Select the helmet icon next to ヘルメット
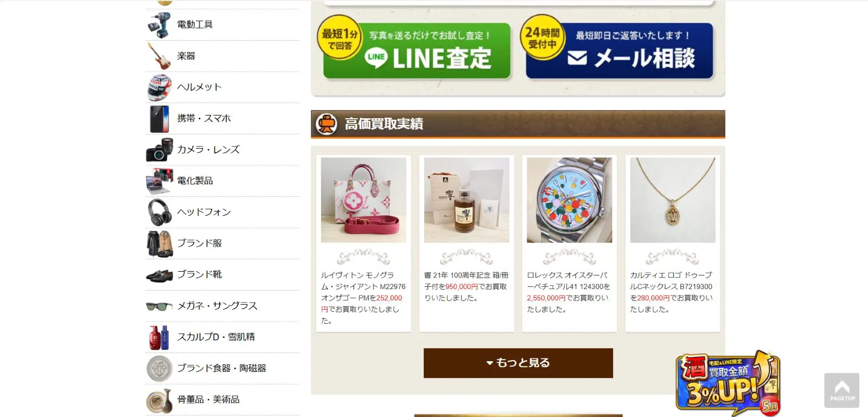The width and height of the screenshot is (868, 417). (159, 87)
